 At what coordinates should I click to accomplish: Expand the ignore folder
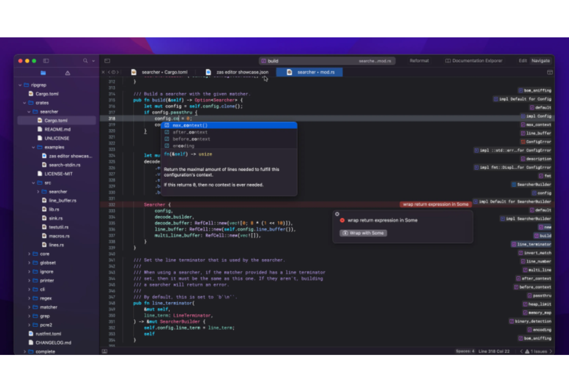click(x=29, y=272)
